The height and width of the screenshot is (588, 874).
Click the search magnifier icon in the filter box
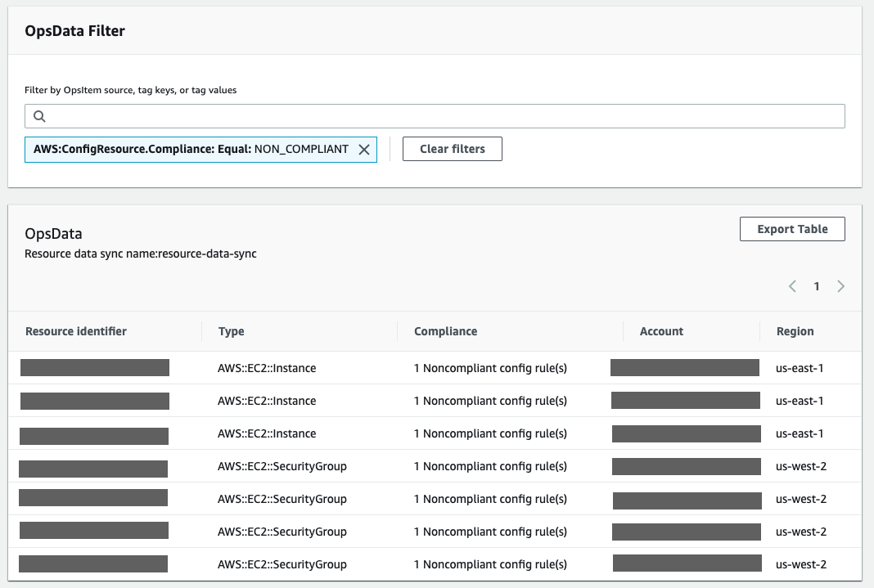pyautogui.click(x=39, y=116)
